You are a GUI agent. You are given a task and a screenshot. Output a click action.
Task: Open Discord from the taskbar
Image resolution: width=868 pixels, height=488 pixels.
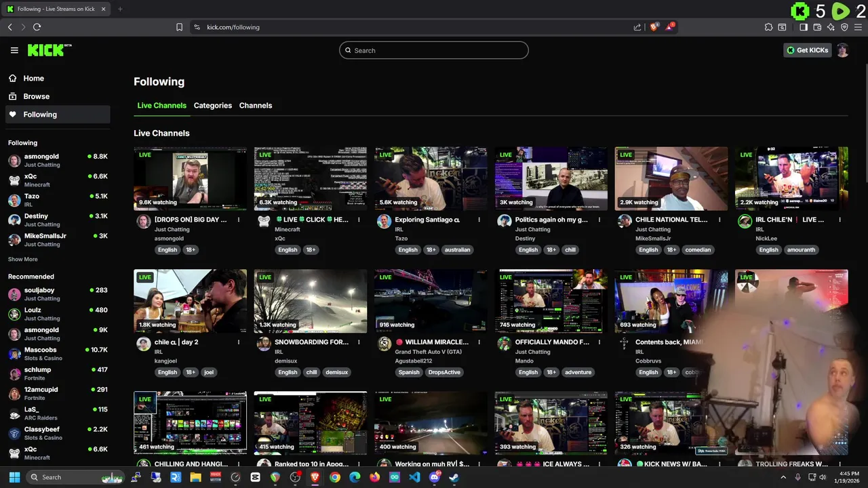pyautogui.click(x=435, y=477)
